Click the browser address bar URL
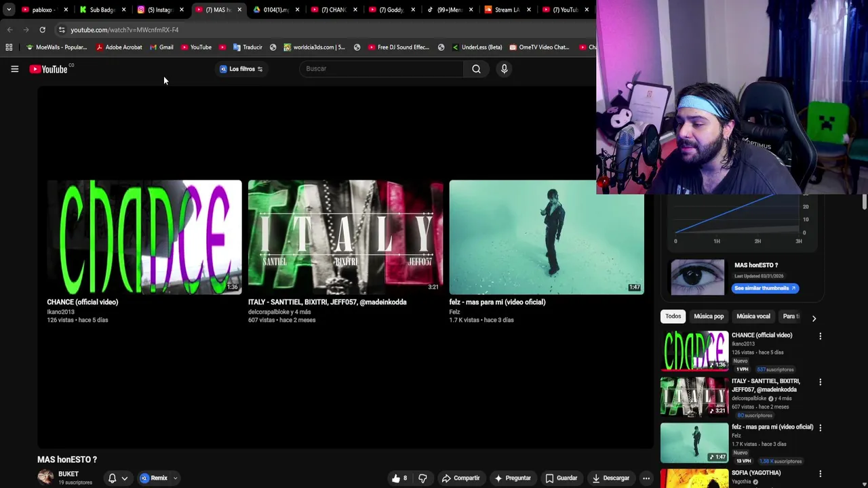The height and width of the screenshot is (488, 868). coord(125,30)
